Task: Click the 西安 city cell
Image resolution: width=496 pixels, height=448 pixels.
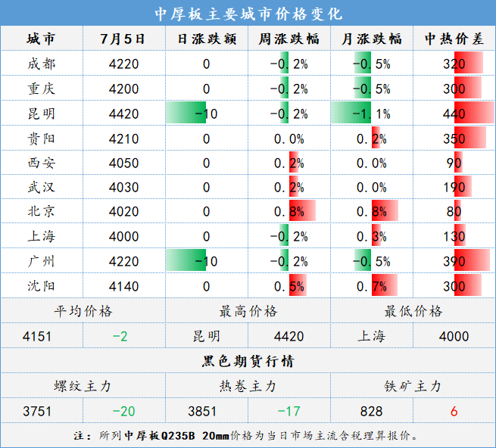Action: [42, 163]
